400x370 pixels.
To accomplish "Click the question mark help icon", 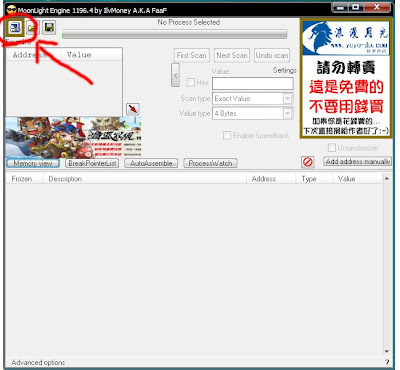I will tap(387, 362).
